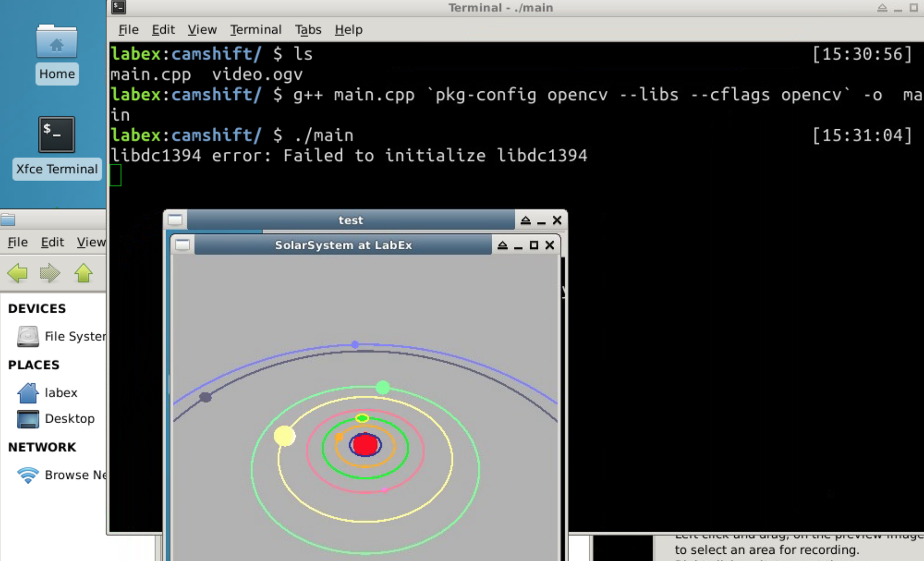Go up to parent folder arrow
Screen dimensions: 924x561
(x=84, y=273)
